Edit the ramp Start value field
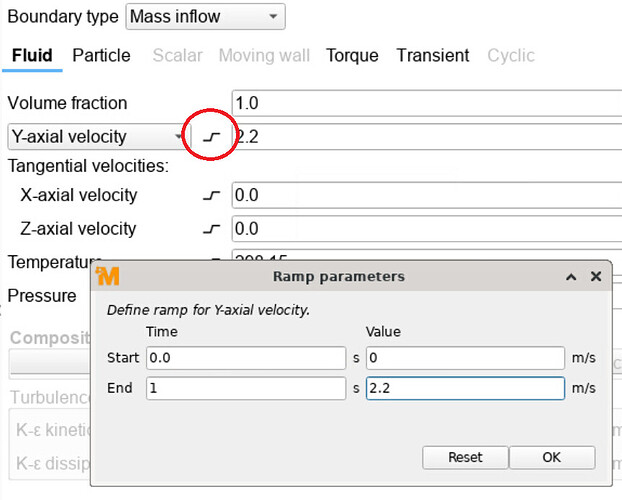This screenshot has height=500, width=622. [x=465, y=358]
